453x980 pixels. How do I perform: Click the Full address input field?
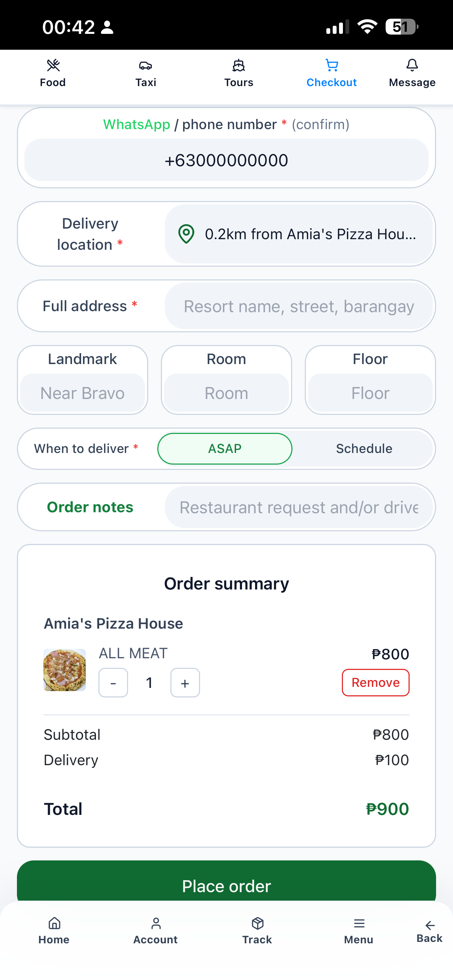299,306
